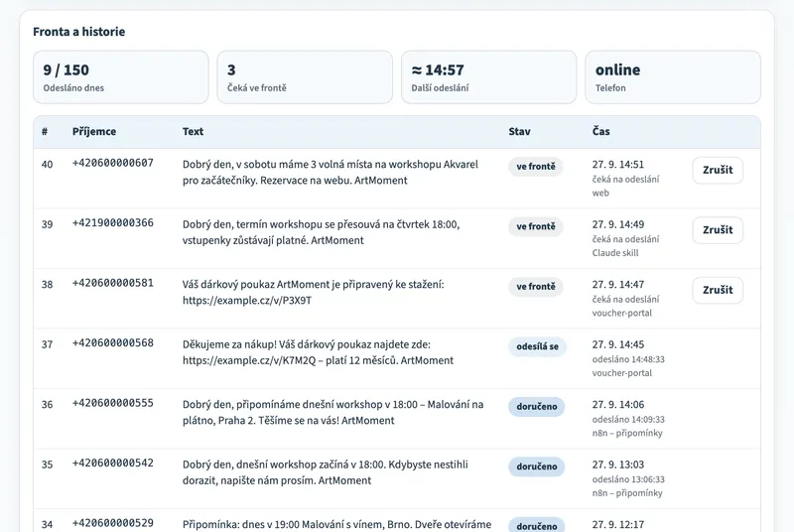Click 'odesláno 14:48:33' text
794x532 pixels.
628,359
